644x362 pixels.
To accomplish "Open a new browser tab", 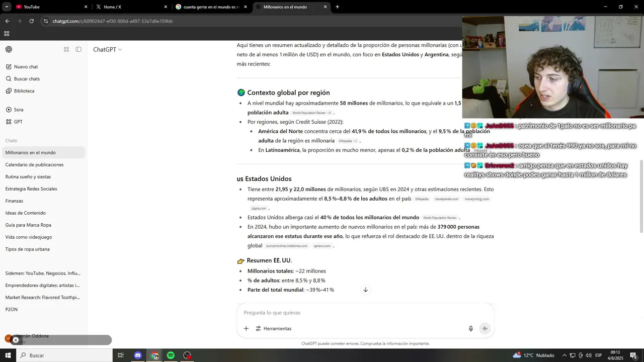I will coord(337,7).
